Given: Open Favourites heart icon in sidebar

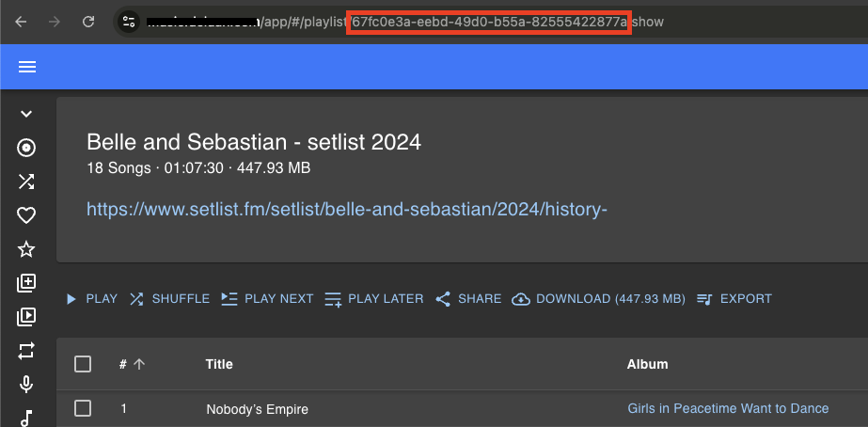Looking at the screenshot, I should click(26, 215).
